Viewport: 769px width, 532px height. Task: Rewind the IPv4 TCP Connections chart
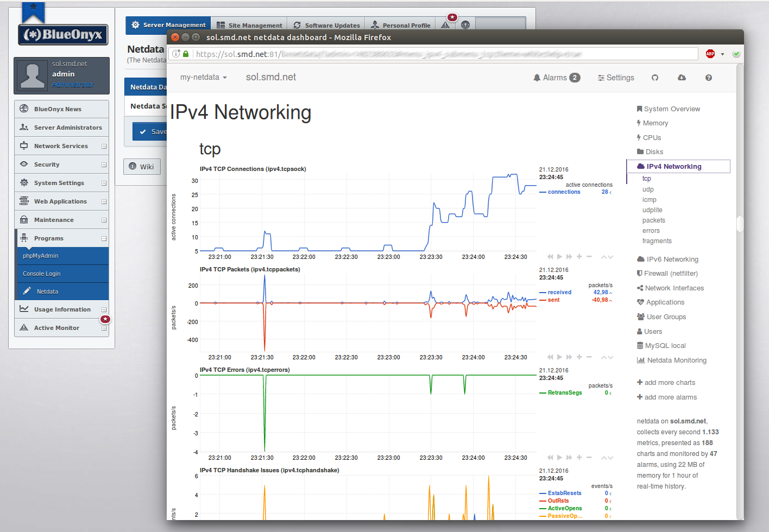point(550,257)
